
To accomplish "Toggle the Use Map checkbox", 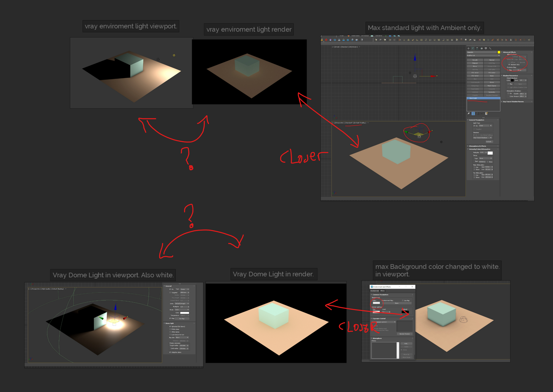I will pyautogui.click(x=403, y=301).
